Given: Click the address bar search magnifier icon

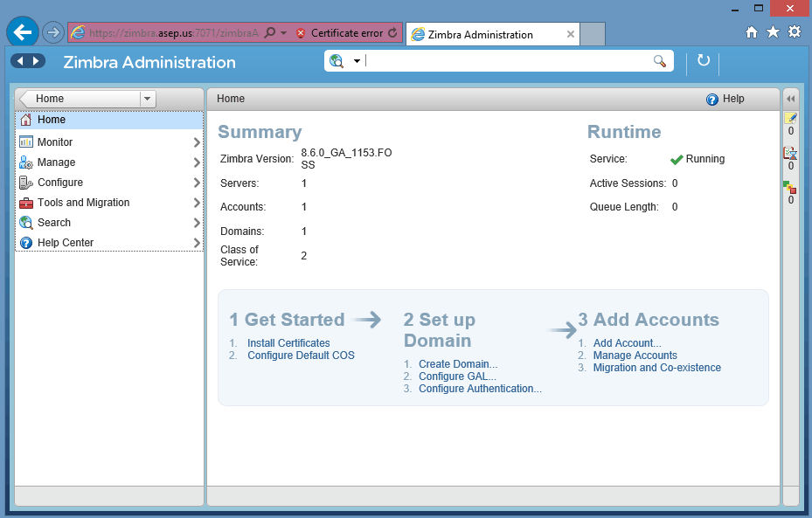Looking at the screenshot, I should [x=270, y=32].
